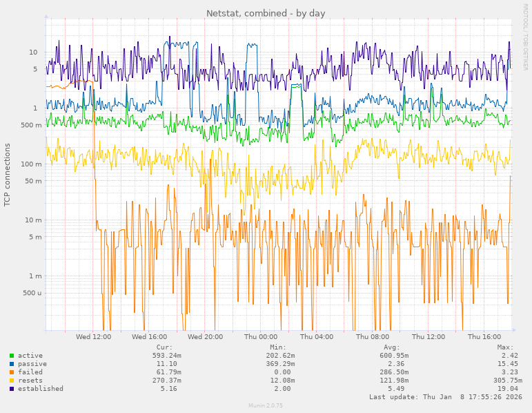Click passive average value 2.36
This screenshot has width=532, height=413.
tap(396, 364)
